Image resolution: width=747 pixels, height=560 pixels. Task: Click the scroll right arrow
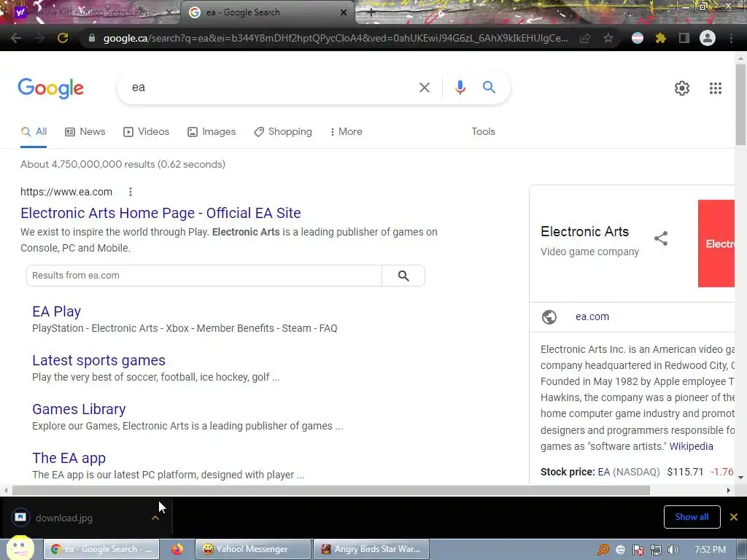(x=729, y=490)
